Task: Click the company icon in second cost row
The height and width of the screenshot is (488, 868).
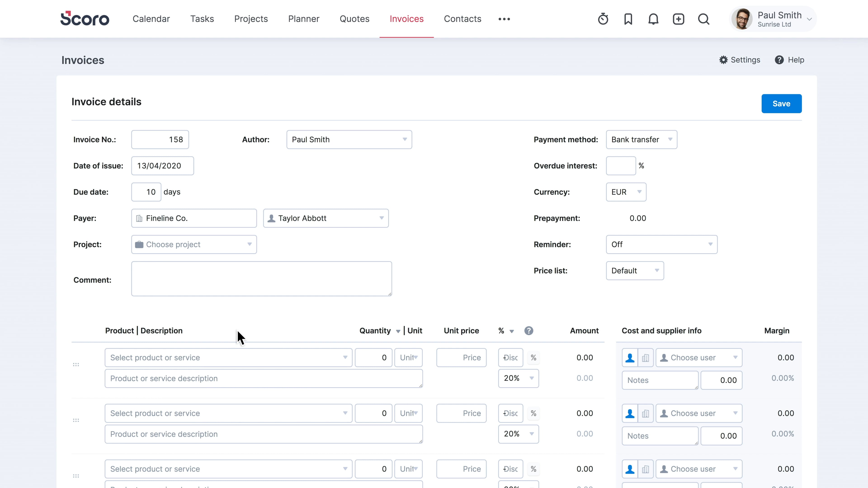Action: tap(646, 413)
